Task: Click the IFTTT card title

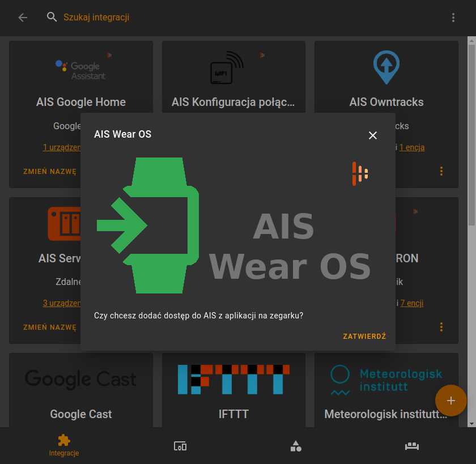Action: pos(233,414)
